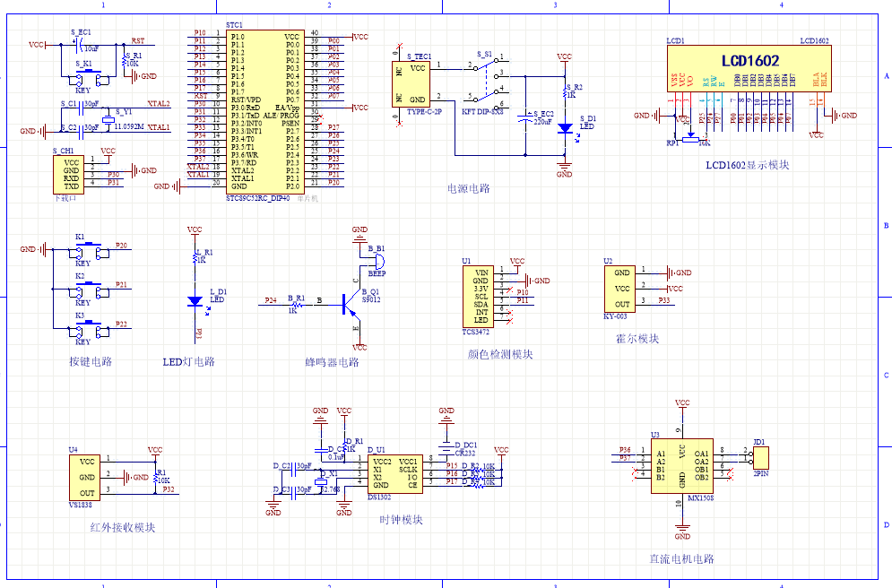Select the '霍尔模块' label
The image size is (892, 588).
(637, 339)
